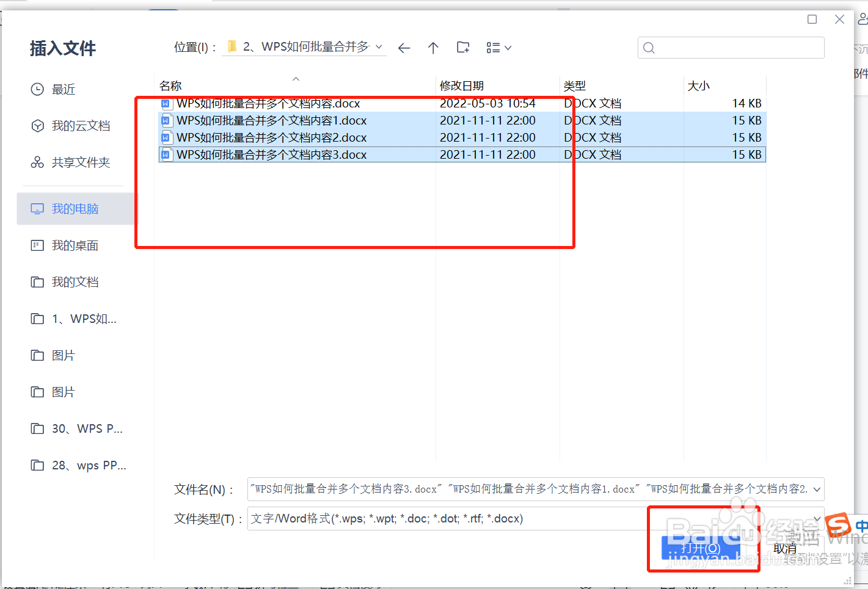Click the search magnifier icon
This screenshot has width=868, height=589.
pyautogui.click(x=649, y=48)
